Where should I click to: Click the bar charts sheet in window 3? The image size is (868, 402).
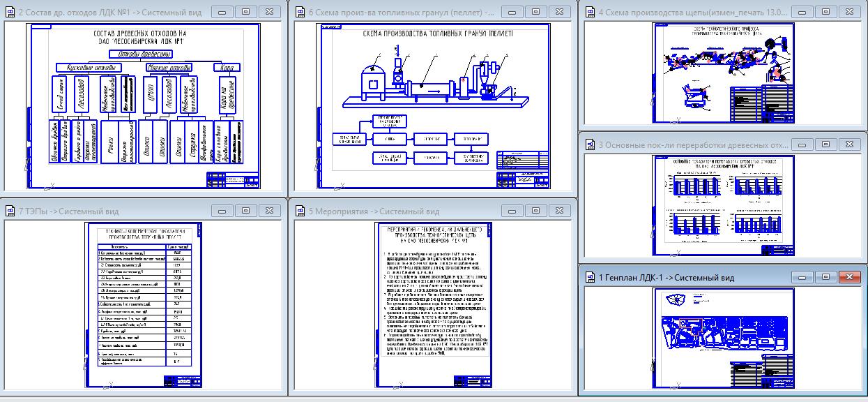(x=724, y=205)
